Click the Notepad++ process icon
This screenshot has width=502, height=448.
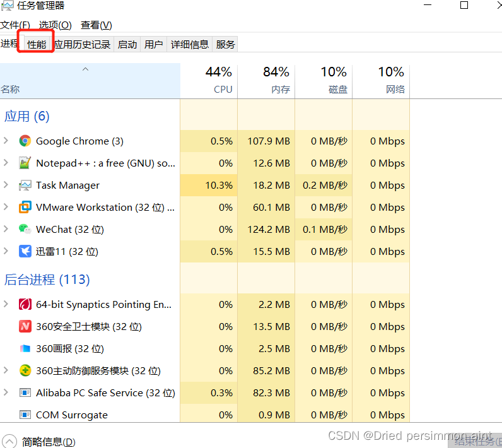(25, 163)
